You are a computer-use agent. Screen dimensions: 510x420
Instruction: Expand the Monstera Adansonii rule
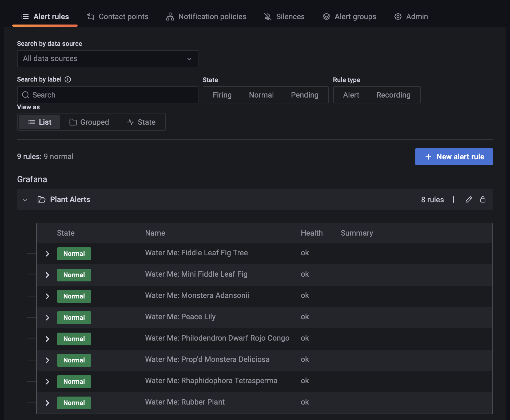47,296
